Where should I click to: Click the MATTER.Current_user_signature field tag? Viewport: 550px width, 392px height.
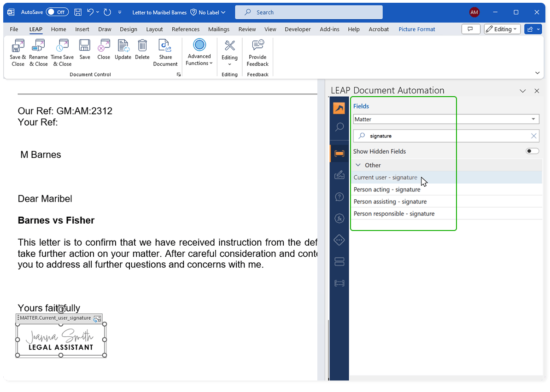tap(55, 318)
